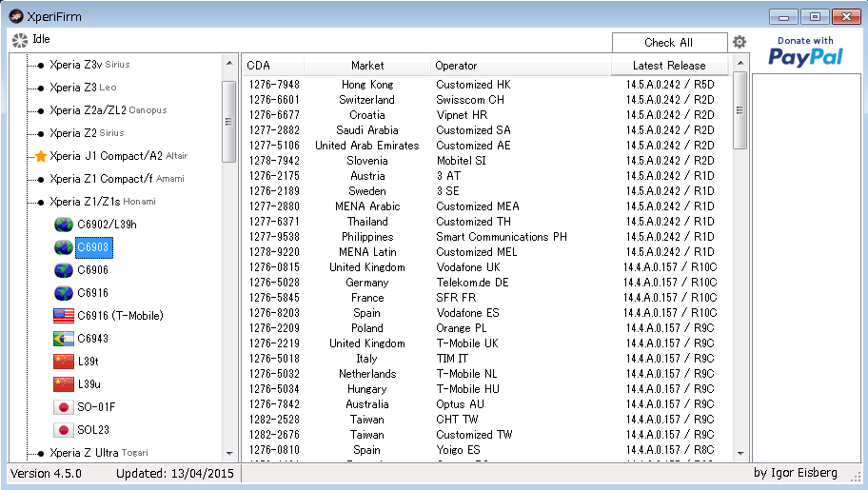The width and height of the screenshot is (868, 490).
Task: Select the Telekom.de DE row
Action: coord(487,283)
